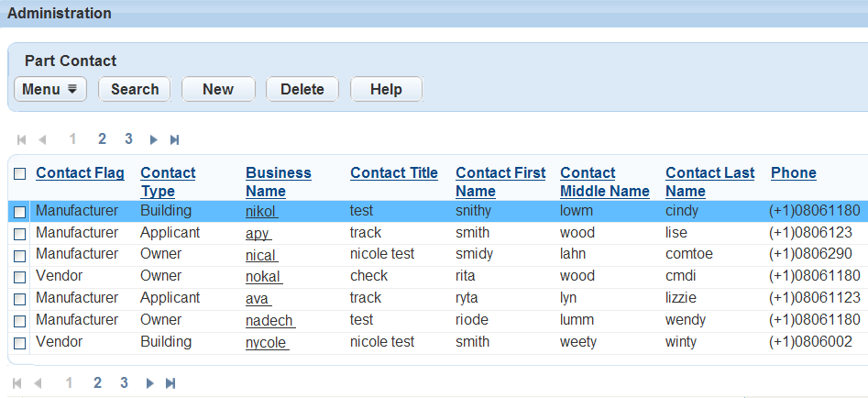Click next page arrow in bottom pagination

[x=148, y=383]
